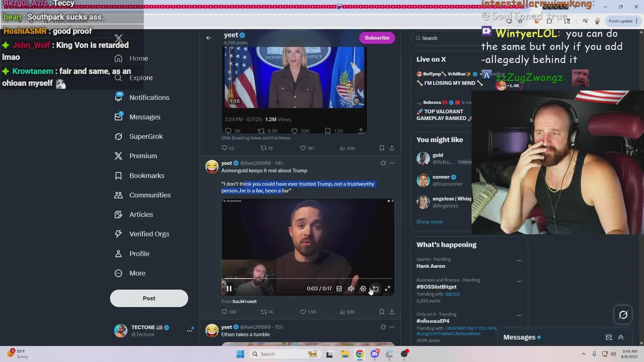Open more options on the 14h yeet post
Image resolution: width=644 pixels, height=362 pixels.
[392, 163]
